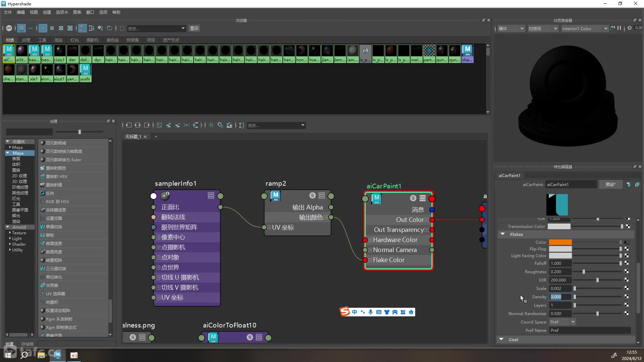Select the yushi material swatch
This screenshot has height=362, width=644.
click(85, 73)
